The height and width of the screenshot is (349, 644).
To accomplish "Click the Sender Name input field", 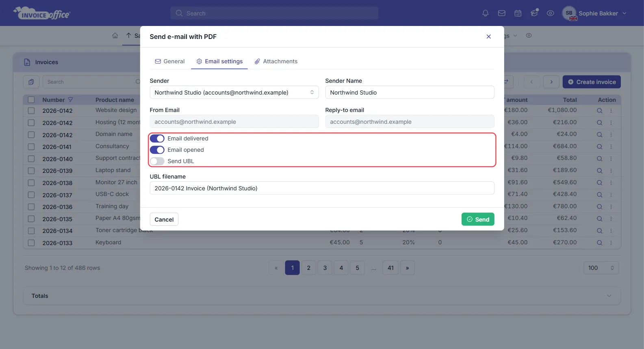I will [410, 93].
